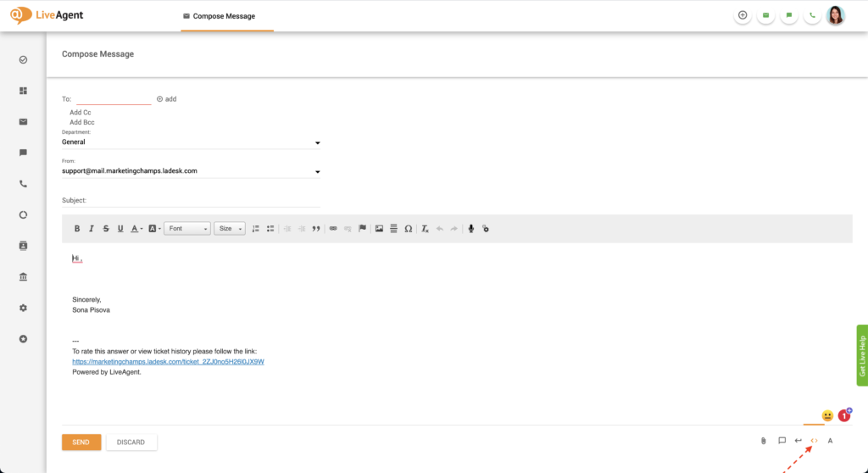This screenshot has width=868, height=473.
Task: Open the text color picker
Action: point(136,229)
